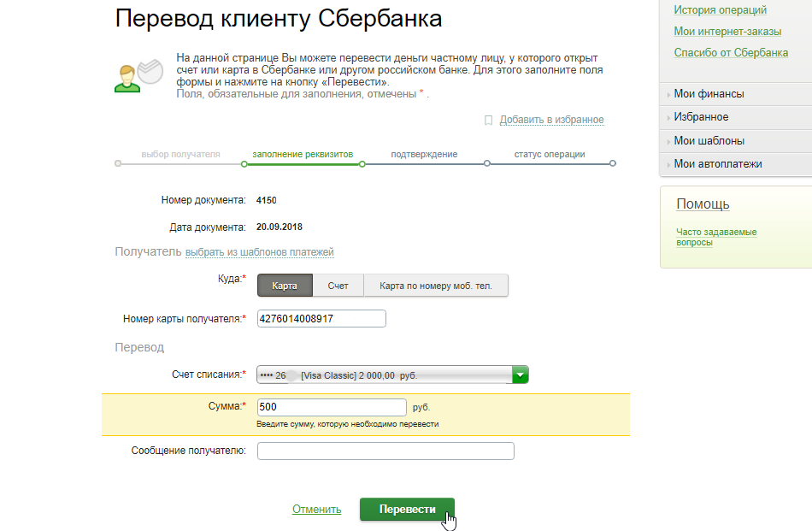Focus the Сумма input field
The image size is (812, 531).
[332, 407]
